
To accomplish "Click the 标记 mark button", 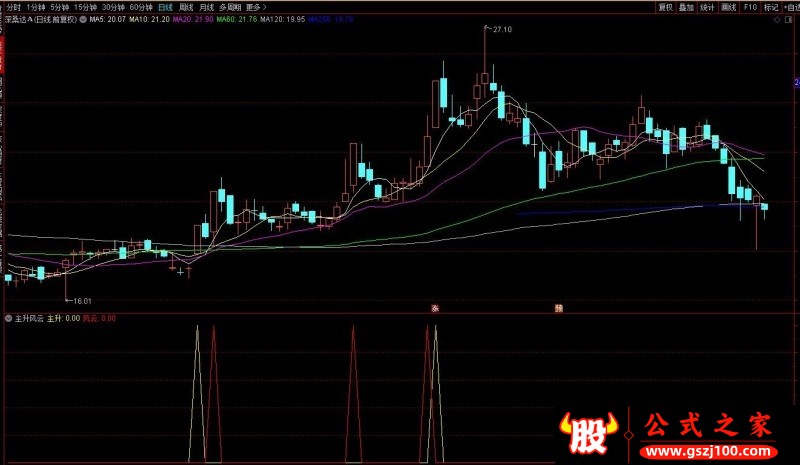I will click(770, 7).
